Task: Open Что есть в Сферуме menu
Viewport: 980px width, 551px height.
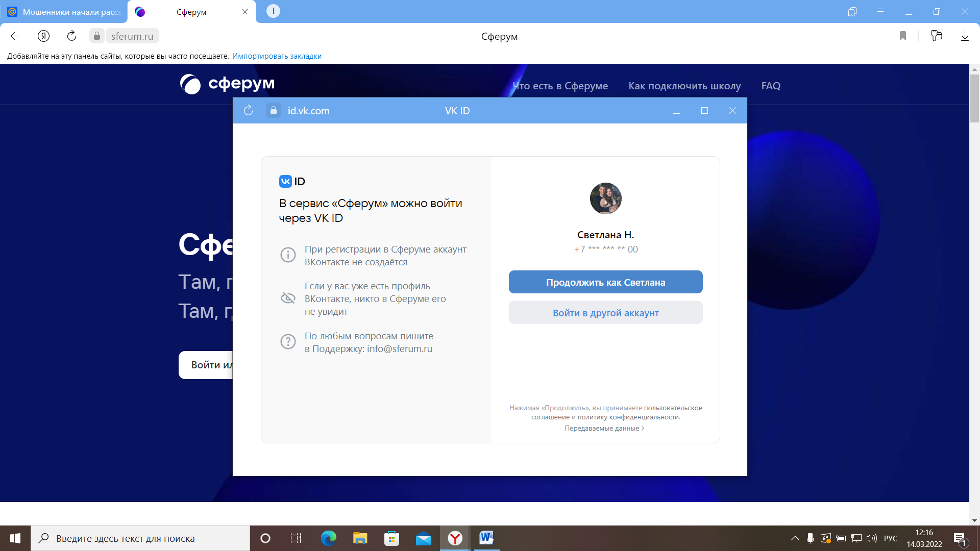Action: coord(560,86)
